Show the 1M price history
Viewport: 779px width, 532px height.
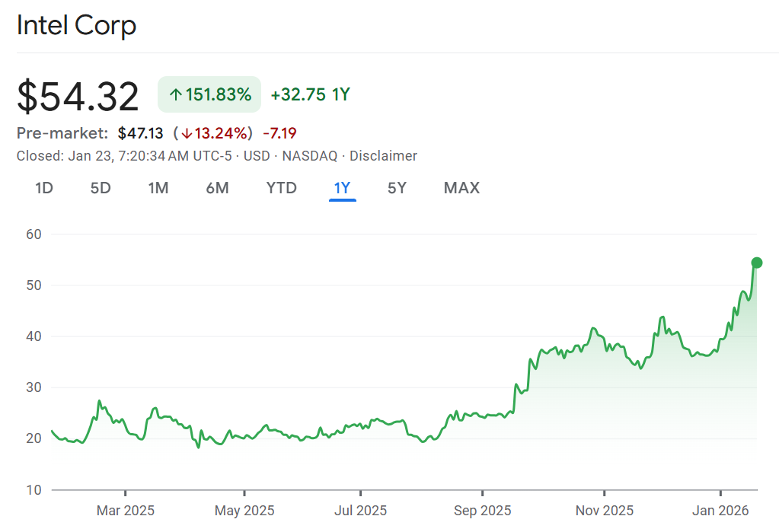[158, 188]
